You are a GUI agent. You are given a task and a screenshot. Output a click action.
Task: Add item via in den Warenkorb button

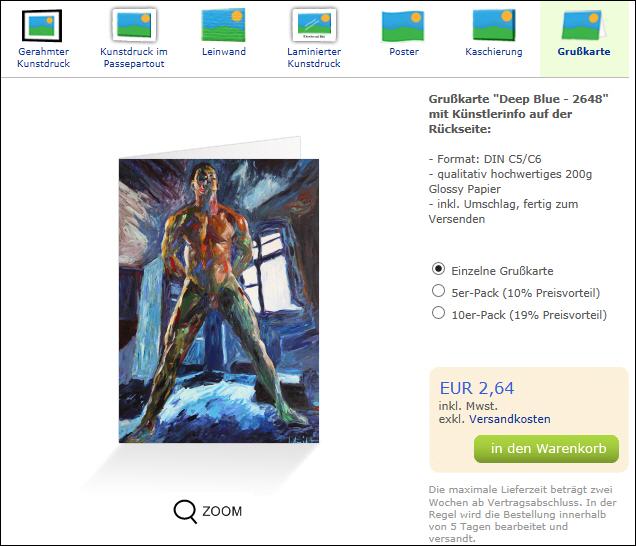point(546,449)
